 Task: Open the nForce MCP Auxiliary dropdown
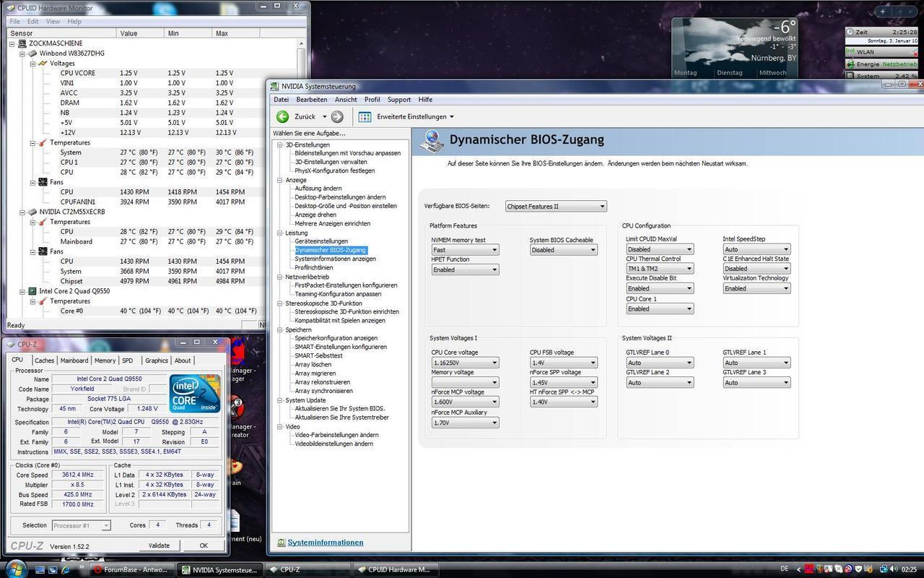465,423
